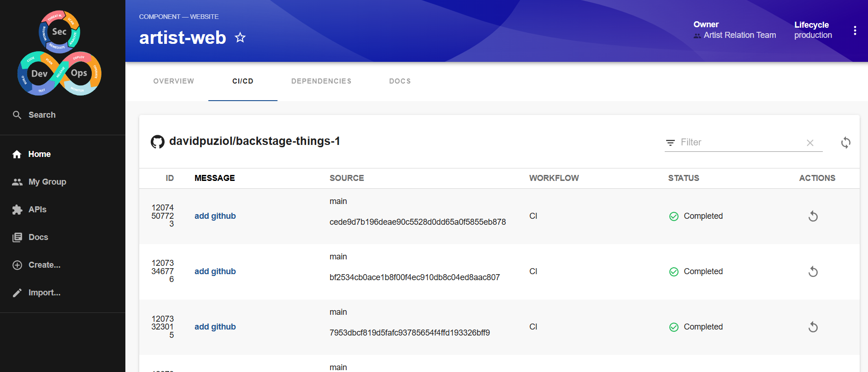
Task: Go to Home in the sidebar
Action: tap(39, 154)
